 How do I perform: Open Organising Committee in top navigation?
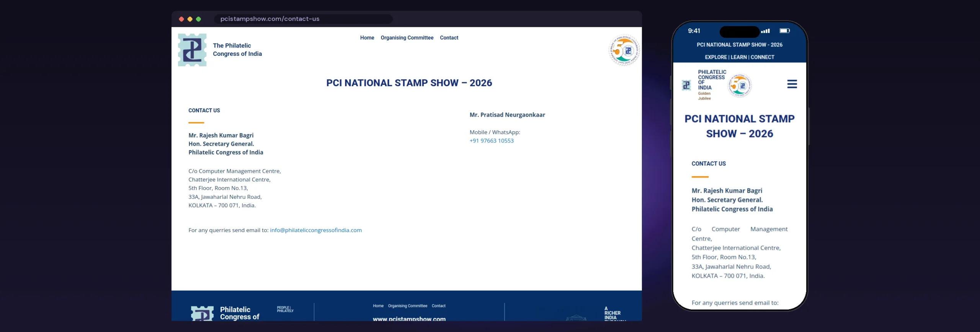[x=407, y=37]
